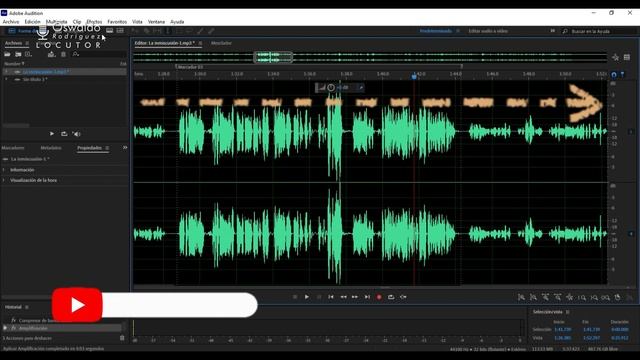
Task: Show overflow panel tabs chevron beside Propiedades
Action: (125, 147)
